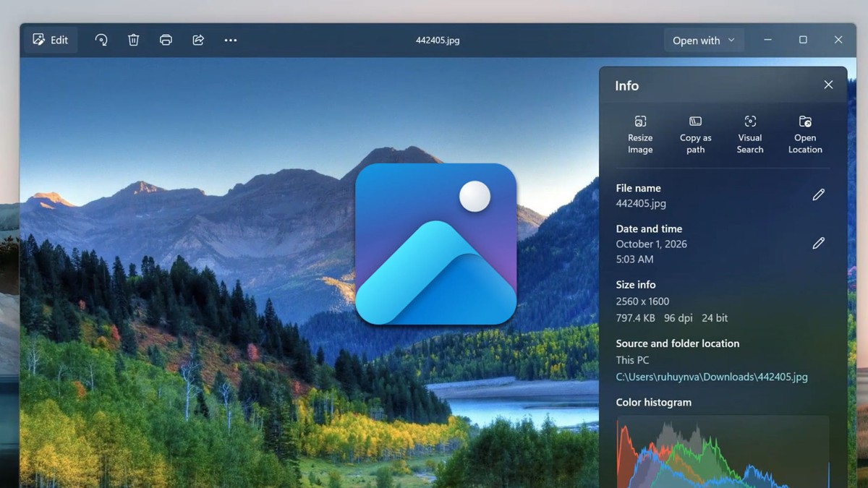This screenshot has width=868, height=488.
Task: Select Copy as path
Action: pyautogui.click(x=695, y=134)
